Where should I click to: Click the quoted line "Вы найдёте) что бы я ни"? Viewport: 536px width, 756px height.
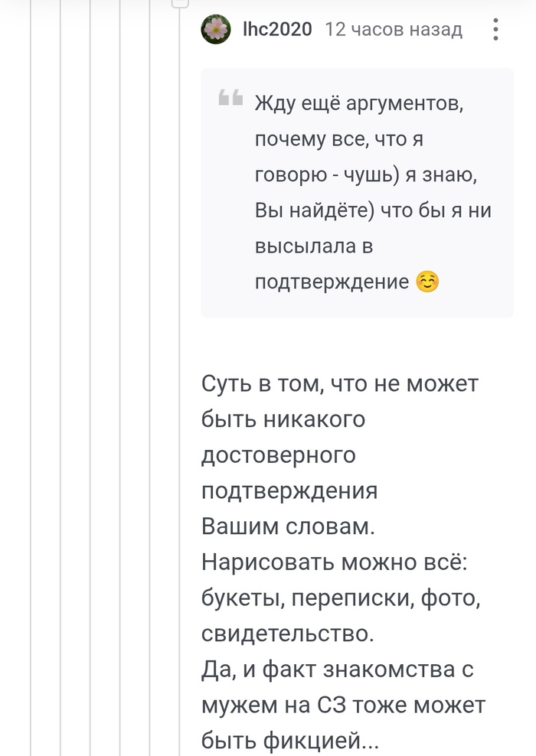[x=373, y=210]
